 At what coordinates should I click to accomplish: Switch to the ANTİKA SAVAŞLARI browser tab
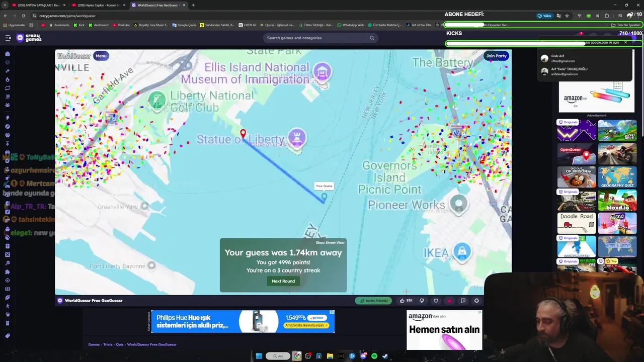click(x=38, y=5)
